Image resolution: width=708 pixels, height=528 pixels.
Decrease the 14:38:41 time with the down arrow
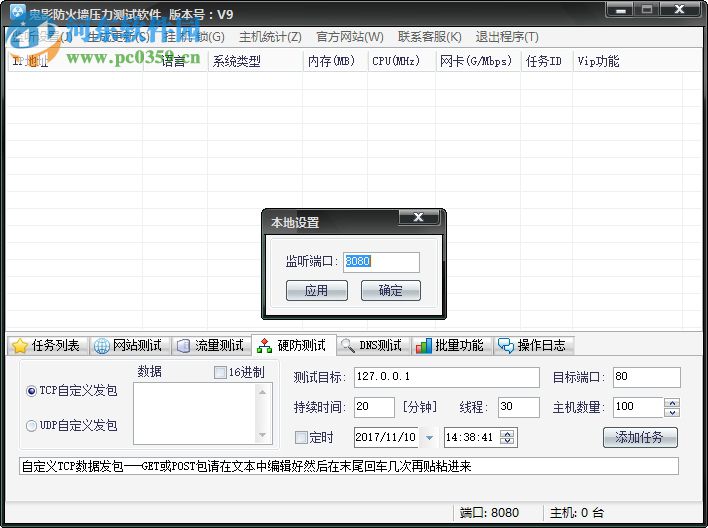pyautogui.click(x=508, y=441)
